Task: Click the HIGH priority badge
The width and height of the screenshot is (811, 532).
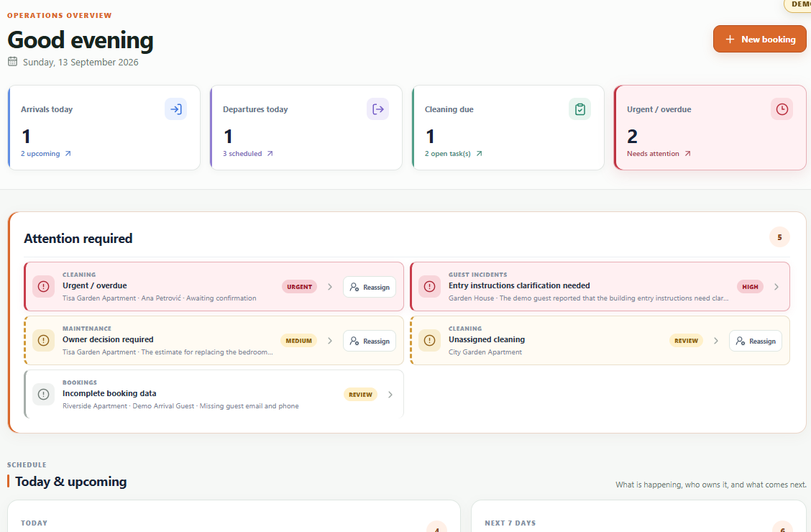Action: [x=750, y=287]
